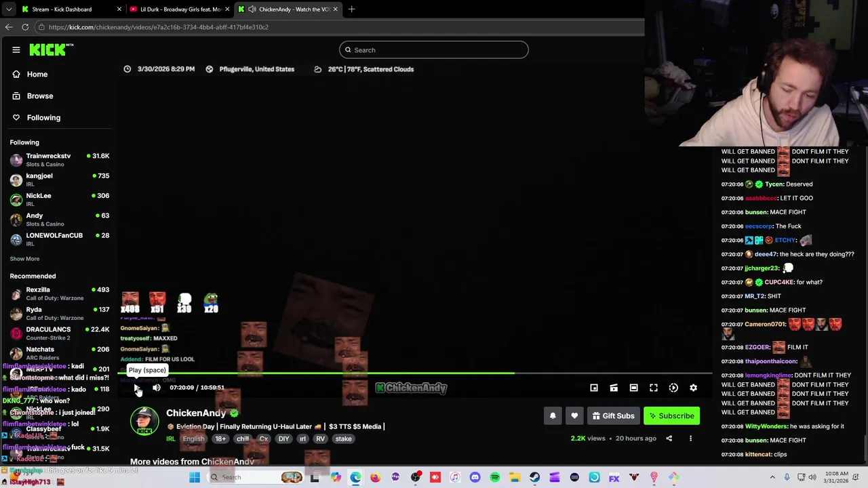Open Natchats recommended channel
Image resolution: width=868 pixels, height=488 pixels.
pyautogui.click(x=60, y=353)
